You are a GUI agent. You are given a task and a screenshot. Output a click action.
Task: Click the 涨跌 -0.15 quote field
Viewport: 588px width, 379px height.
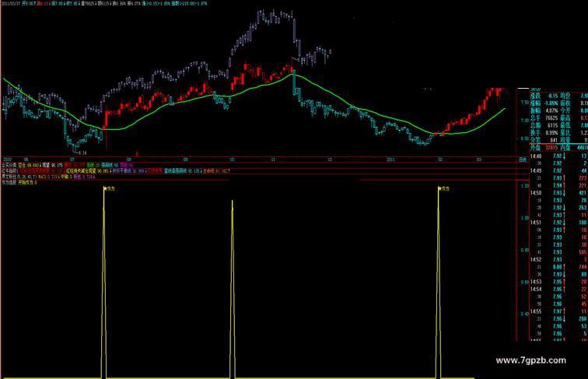click(x=544, y=96)
